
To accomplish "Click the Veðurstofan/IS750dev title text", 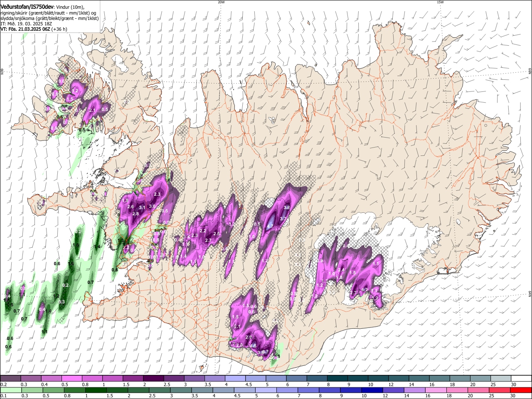I will click(x=27, y=7).
